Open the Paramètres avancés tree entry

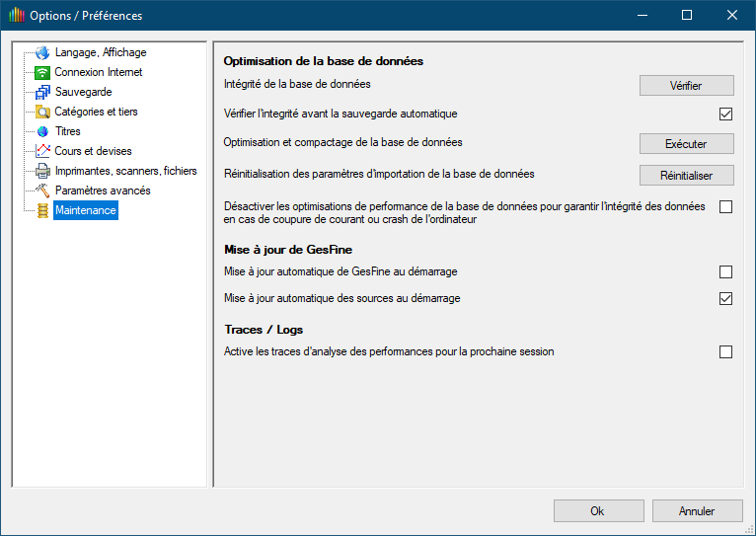[x=103, y=191]
